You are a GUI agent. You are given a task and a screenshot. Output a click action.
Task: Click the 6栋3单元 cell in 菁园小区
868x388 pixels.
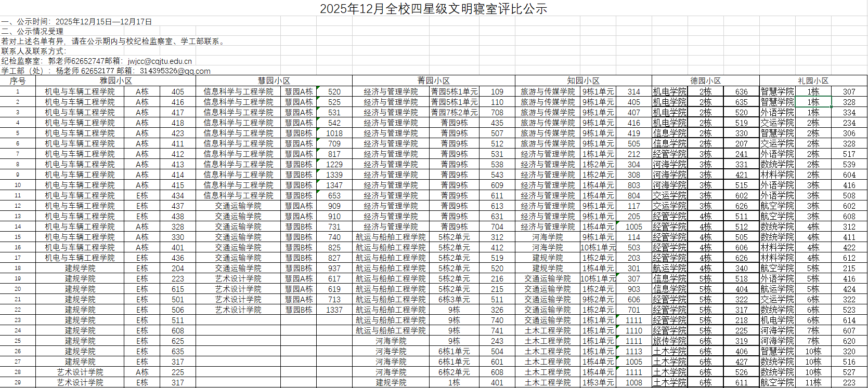pos(454,300)
